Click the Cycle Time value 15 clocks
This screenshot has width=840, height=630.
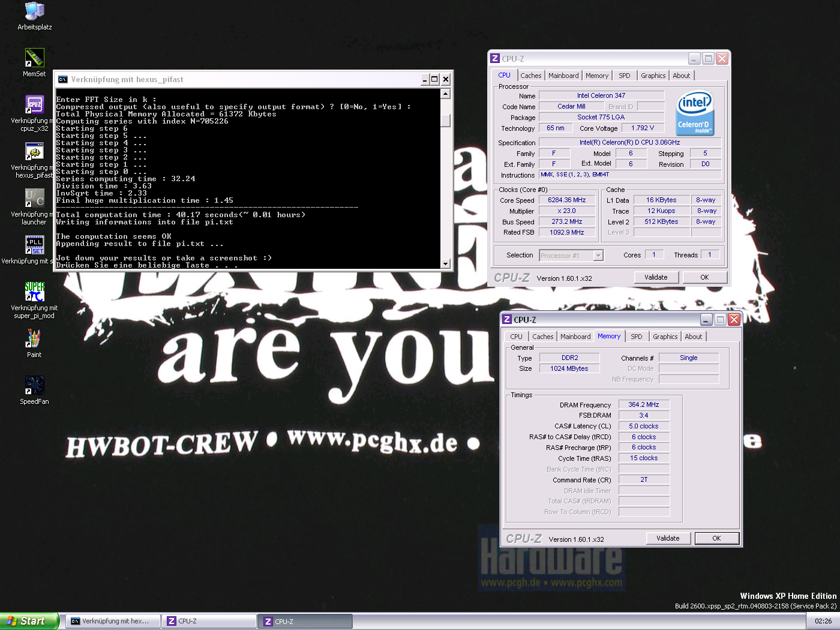pos(644,458)
